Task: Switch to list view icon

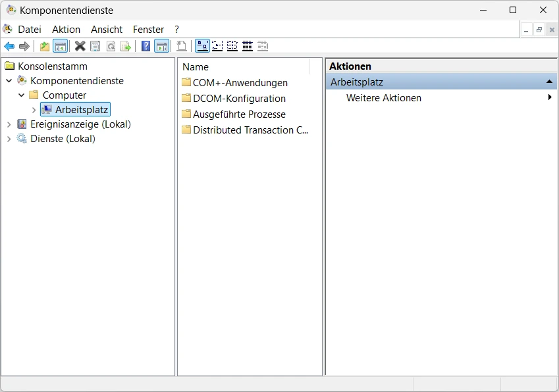Action: [232, 46]
